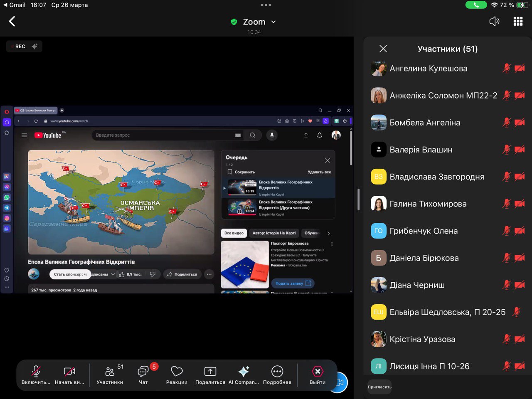Unmute microphone via Включить button

coord(36,374)
